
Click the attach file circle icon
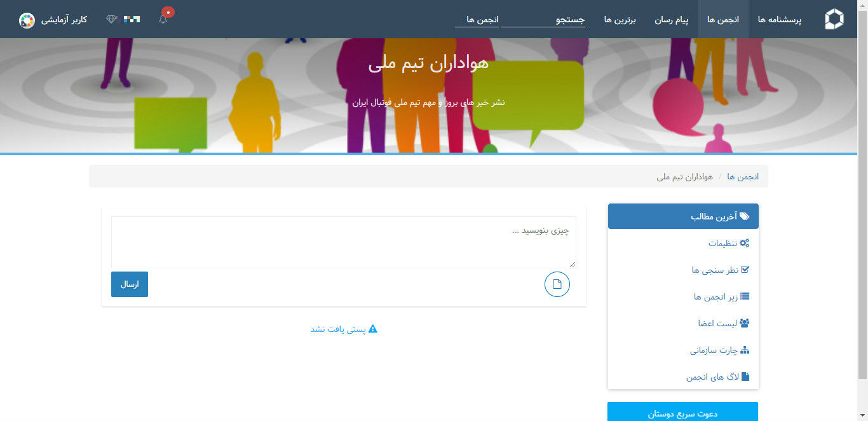[557, 284]
